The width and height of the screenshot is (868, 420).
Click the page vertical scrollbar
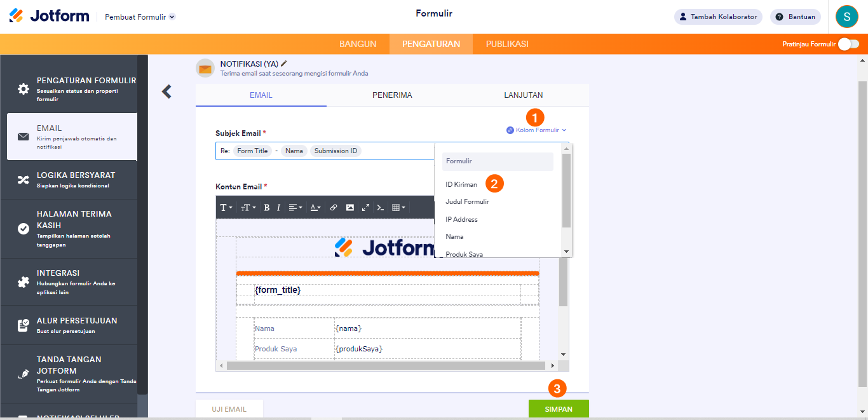(x=862, y=233)
